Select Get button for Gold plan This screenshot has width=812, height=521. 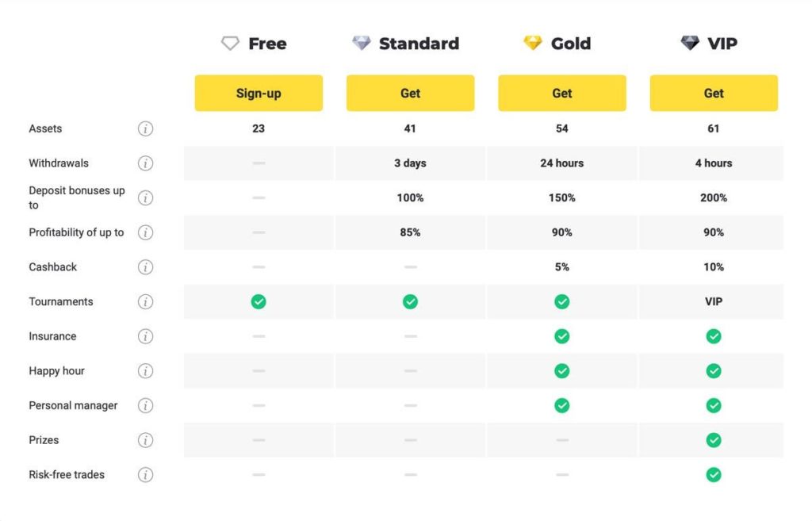click(562, 94)
